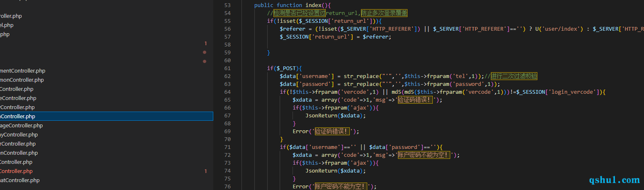The height and width of the screenshot is (190, 644).
Task: Open enController.php in the file tree
Action: click(x=19, y=153)
